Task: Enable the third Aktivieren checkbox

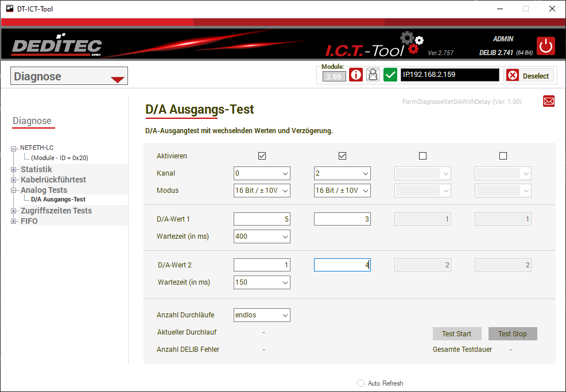Action: tap(423, 156)
